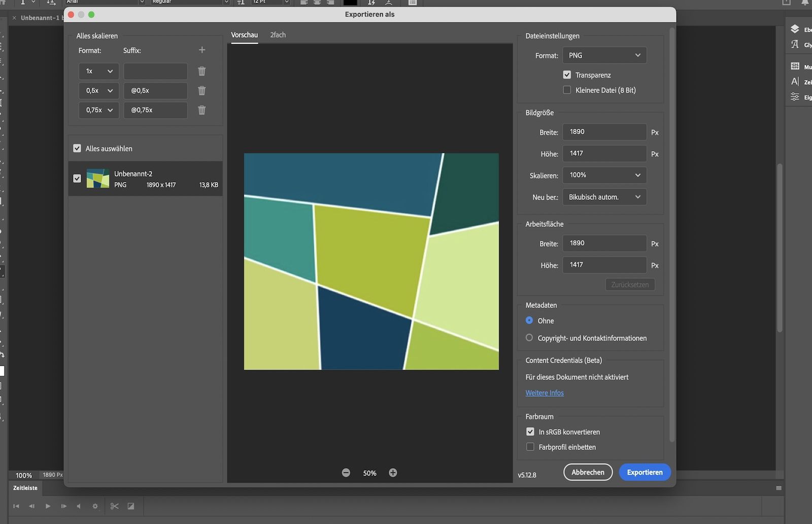Click the Bildgröße Breite input field
Screen dimensions: 812x524
click(604, 132)
